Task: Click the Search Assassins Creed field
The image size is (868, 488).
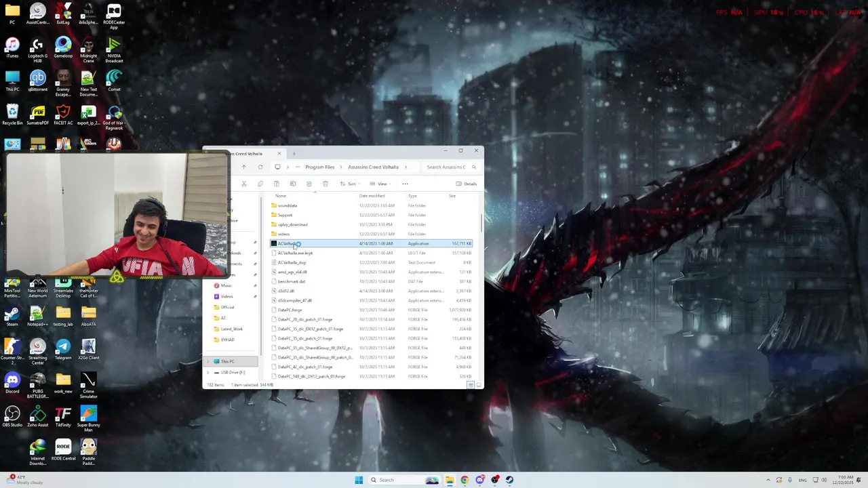Action: pyautogui.click(x=450, y=167)
